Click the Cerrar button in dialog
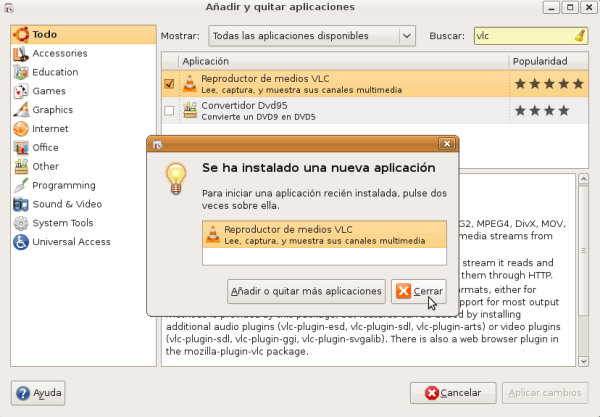This screenshot has width=600, height=417. click(x=418, y=291)
